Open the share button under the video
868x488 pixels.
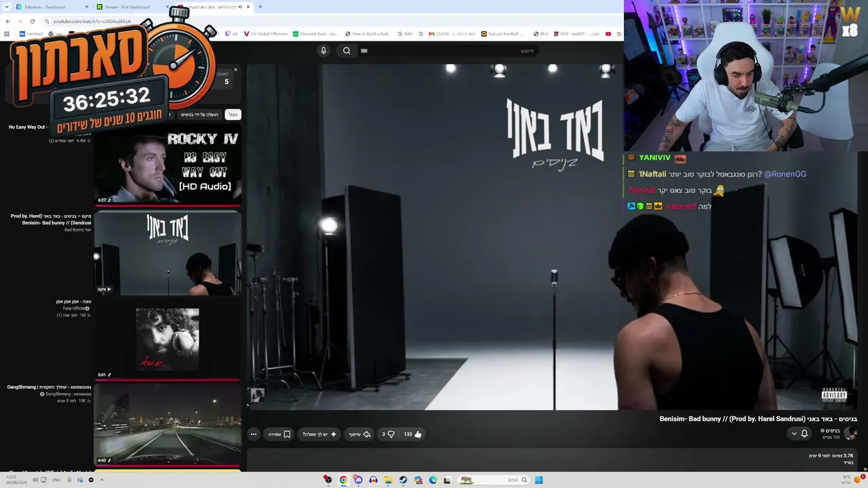[x=360, y=434]
